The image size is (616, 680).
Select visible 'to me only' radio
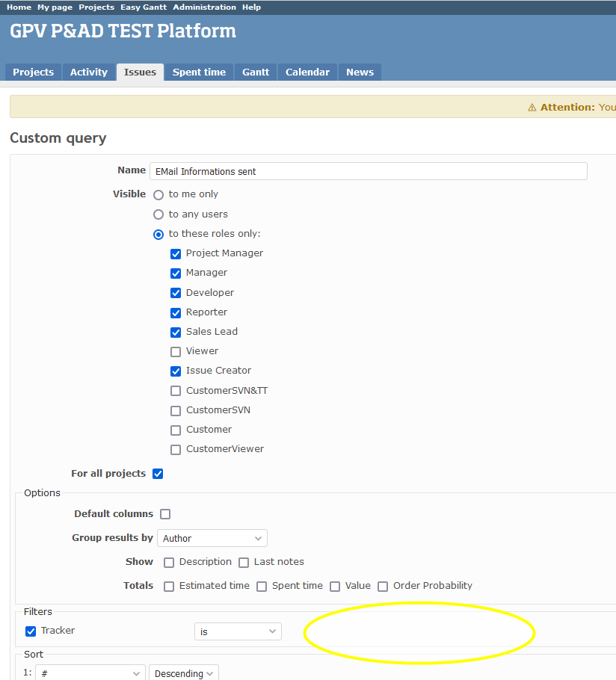coord(158,195)
